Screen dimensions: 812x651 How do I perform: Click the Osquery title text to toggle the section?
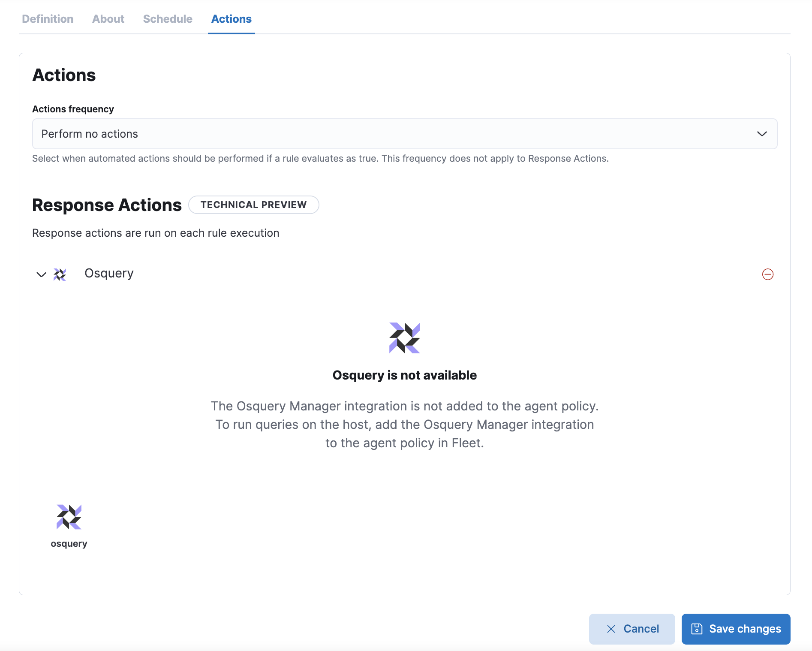point(108,273)
